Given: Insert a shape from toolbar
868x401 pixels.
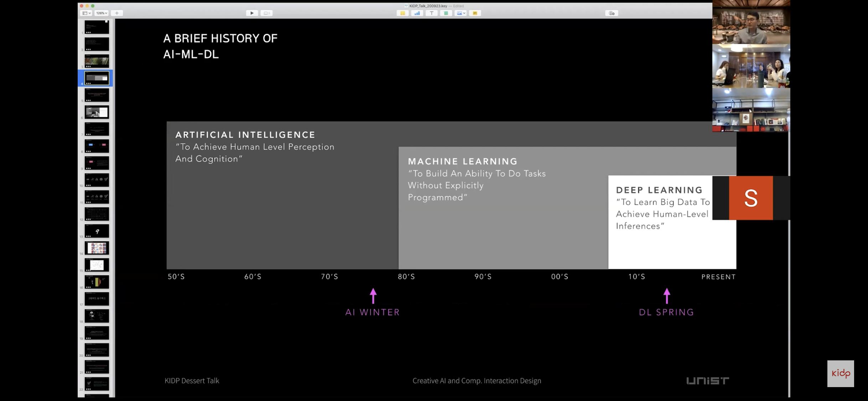Looking at the screenshot, I should 446,13.
